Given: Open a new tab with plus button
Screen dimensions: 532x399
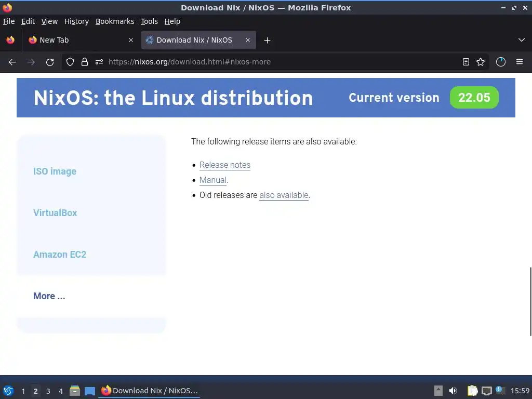Looking at the screenshot, I should coord(268,41).
